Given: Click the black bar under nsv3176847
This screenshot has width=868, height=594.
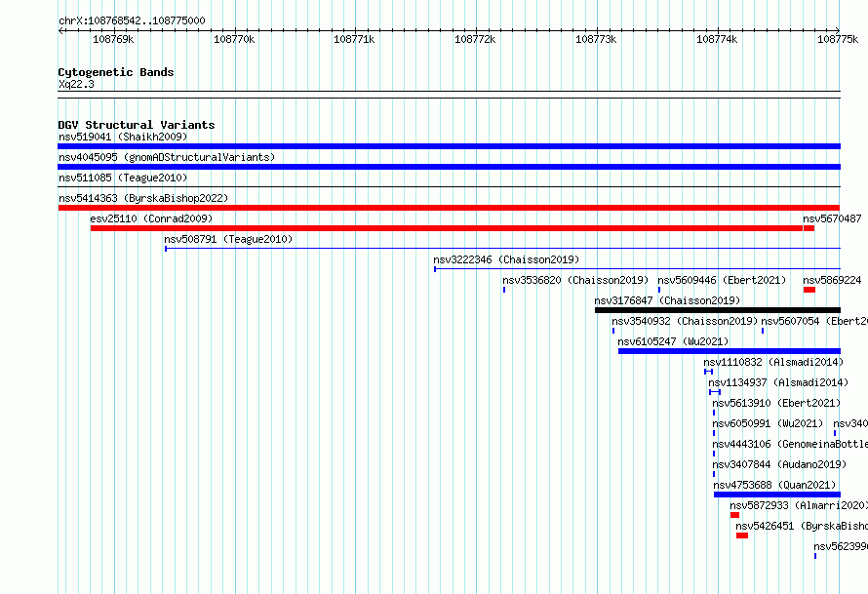Looking at the screenshot, I should click(x=718, y=310).
